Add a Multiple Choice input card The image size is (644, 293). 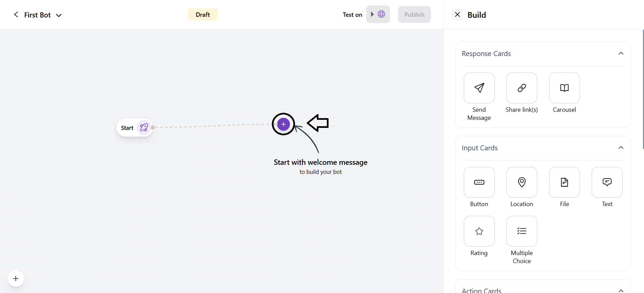click(x=522, y=231)
